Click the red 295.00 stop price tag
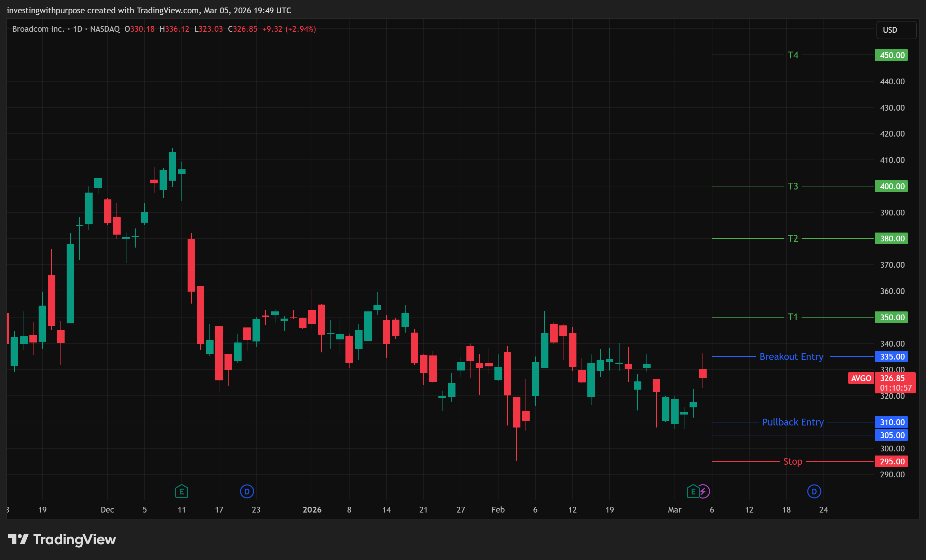The height and width of the screenshot is (560, 926). 891,461
